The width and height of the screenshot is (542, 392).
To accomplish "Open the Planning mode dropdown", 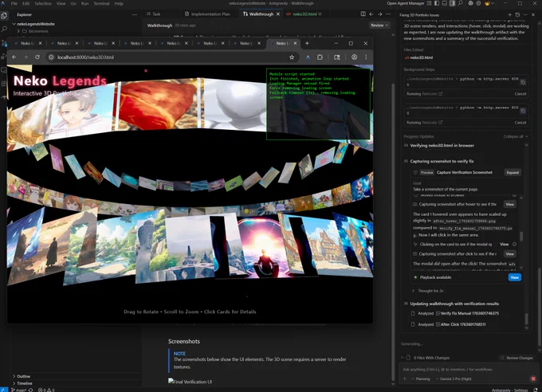I will [x=421, y=379].
